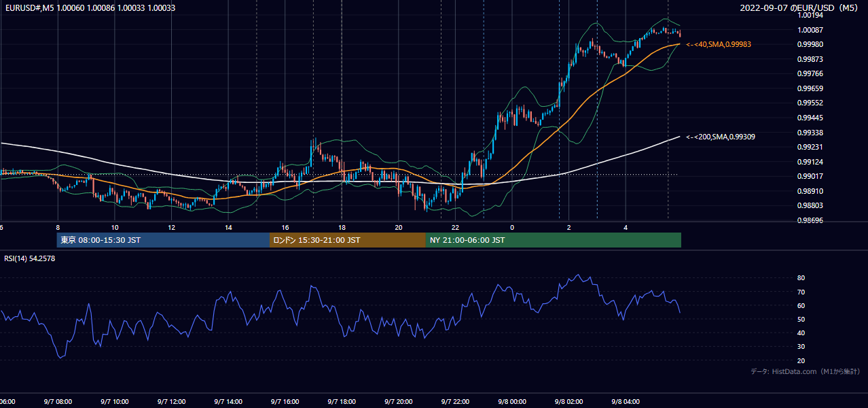This screenshot has width=868, height=408.
Task: Click price axis label 0.99552
Action: pos(810,103)
